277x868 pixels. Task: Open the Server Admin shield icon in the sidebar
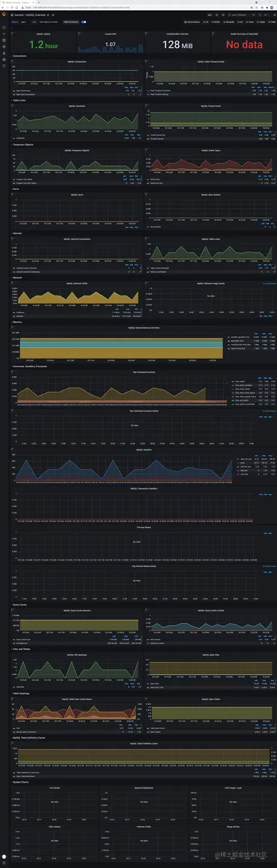click(x=4, y=66)
